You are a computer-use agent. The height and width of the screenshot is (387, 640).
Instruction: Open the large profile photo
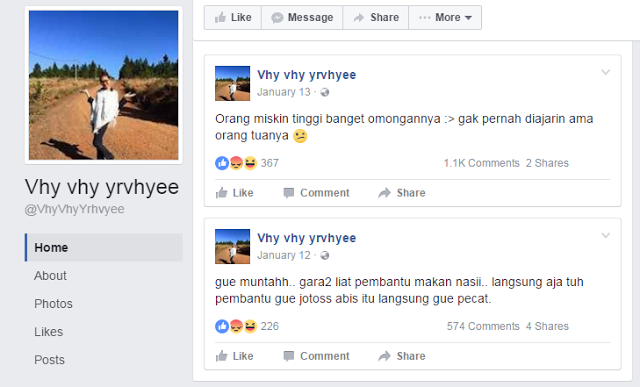pos(104,85)
